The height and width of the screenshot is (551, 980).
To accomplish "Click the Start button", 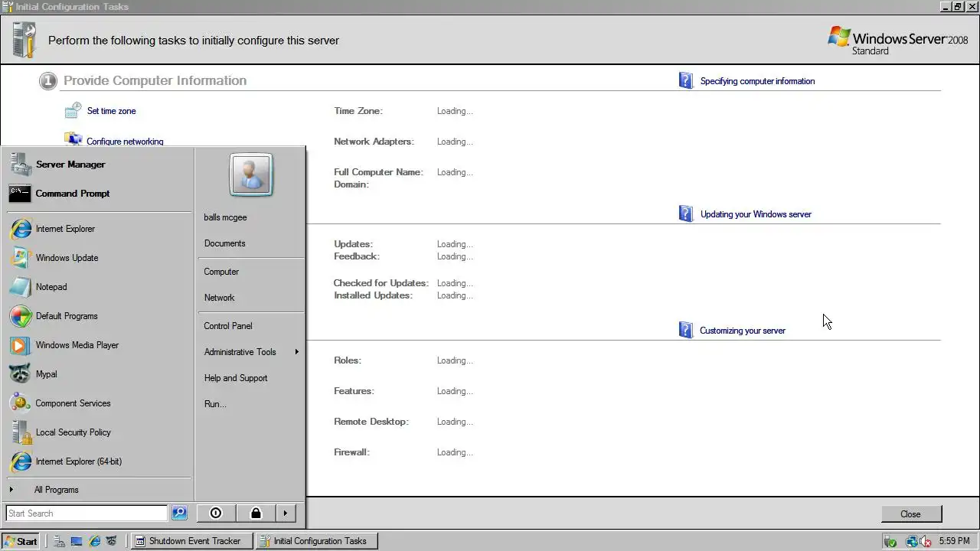I will coord(21,541).
